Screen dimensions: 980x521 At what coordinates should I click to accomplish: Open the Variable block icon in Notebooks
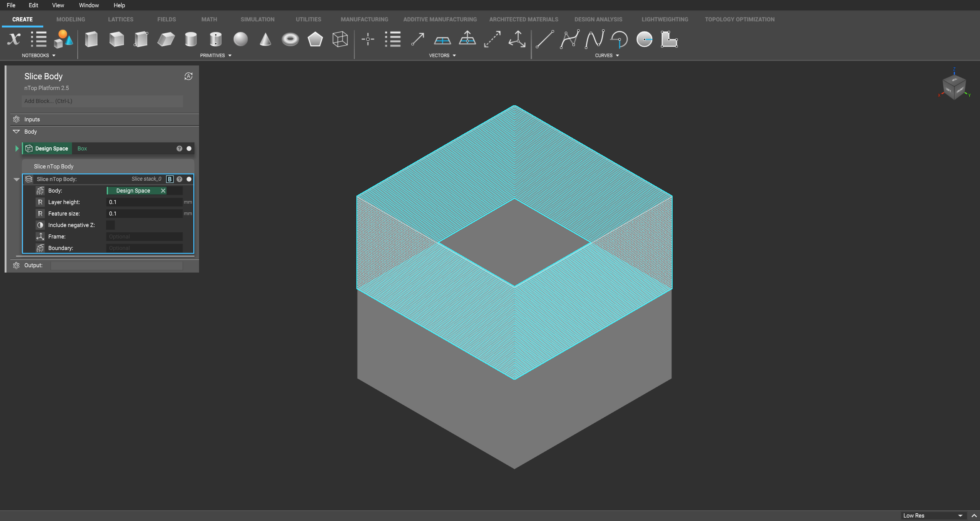[14, 39]
